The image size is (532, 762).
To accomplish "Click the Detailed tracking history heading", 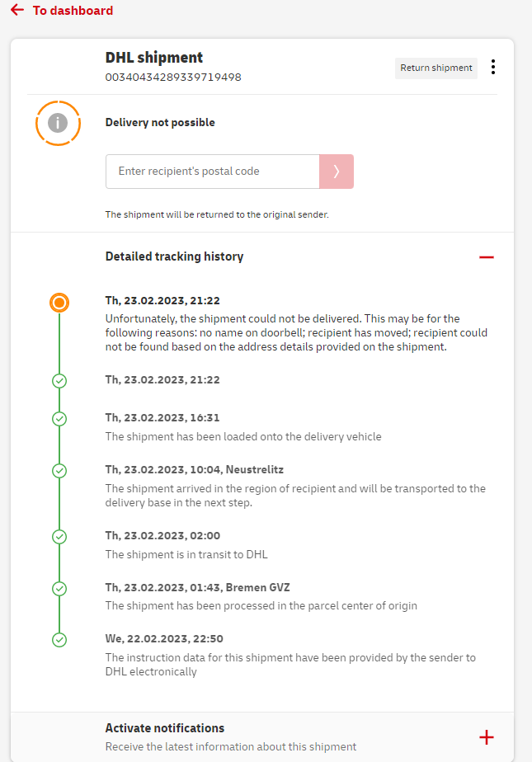I will pos(174,256).
